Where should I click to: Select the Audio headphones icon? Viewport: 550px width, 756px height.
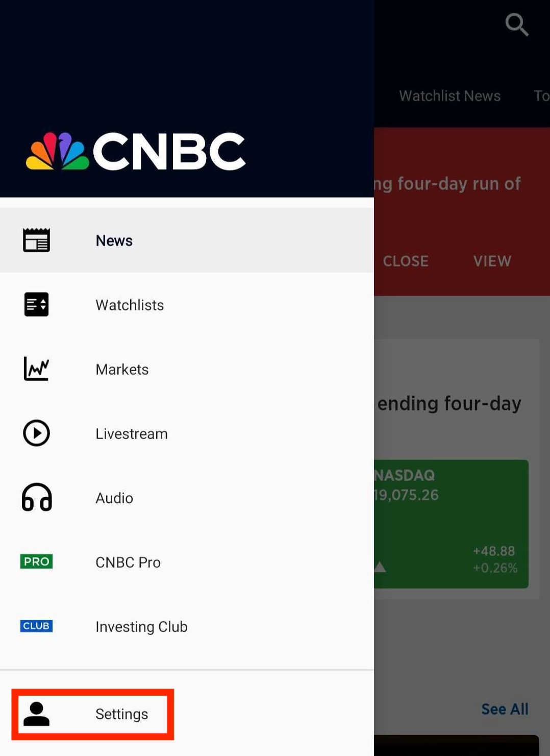click(36, 498)
